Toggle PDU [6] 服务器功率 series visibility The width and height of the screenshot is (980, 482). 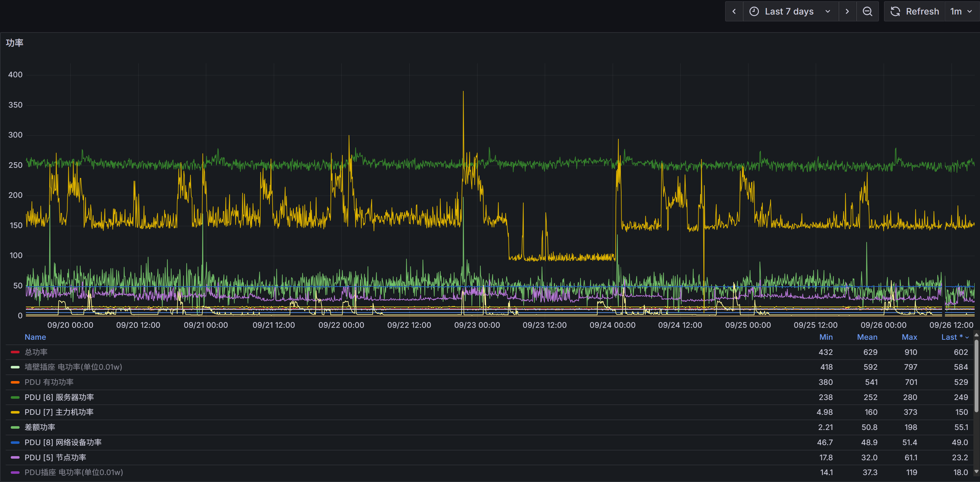[59, 397]
